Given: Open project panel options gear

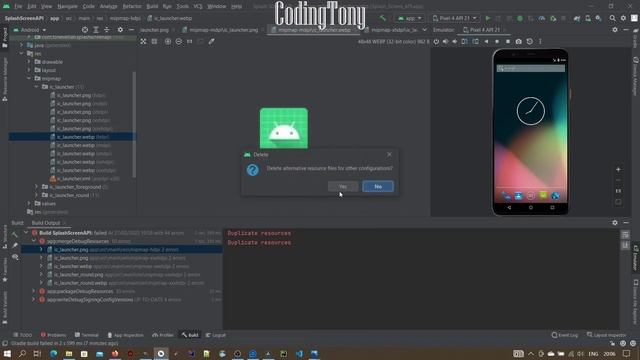Looking at the screenshot, I should [120, 30].
